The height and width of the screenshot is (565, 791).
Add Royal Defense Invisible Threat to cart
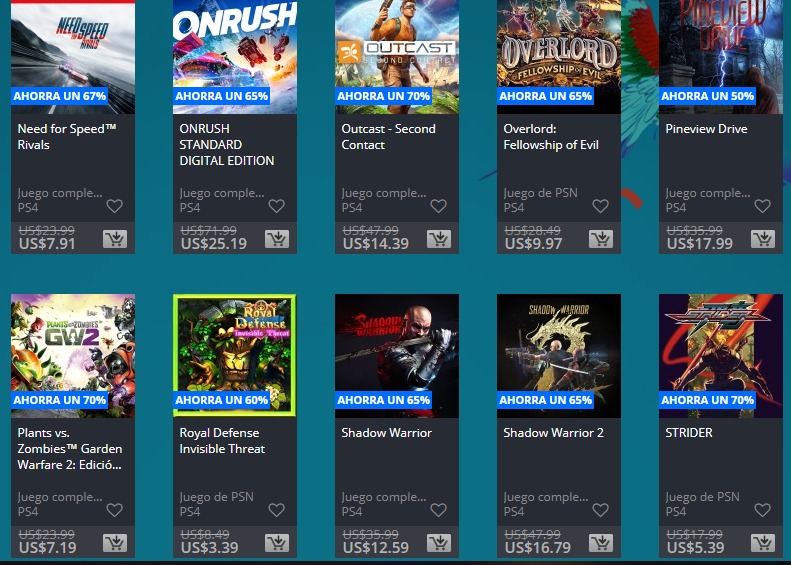click(x=277, y=543)
